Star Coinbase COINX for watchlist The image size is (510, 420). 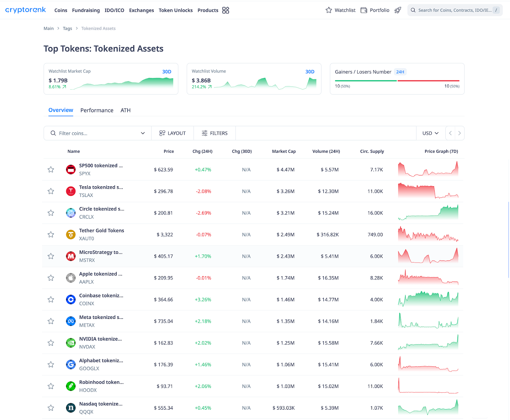pos(51,299)
